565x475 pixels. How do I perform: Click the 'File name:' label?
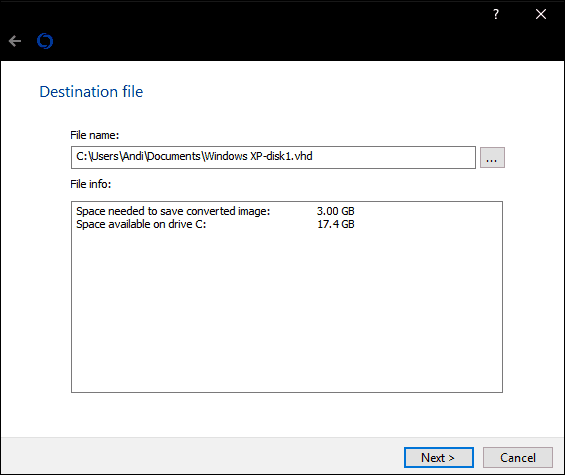[94, 135]
